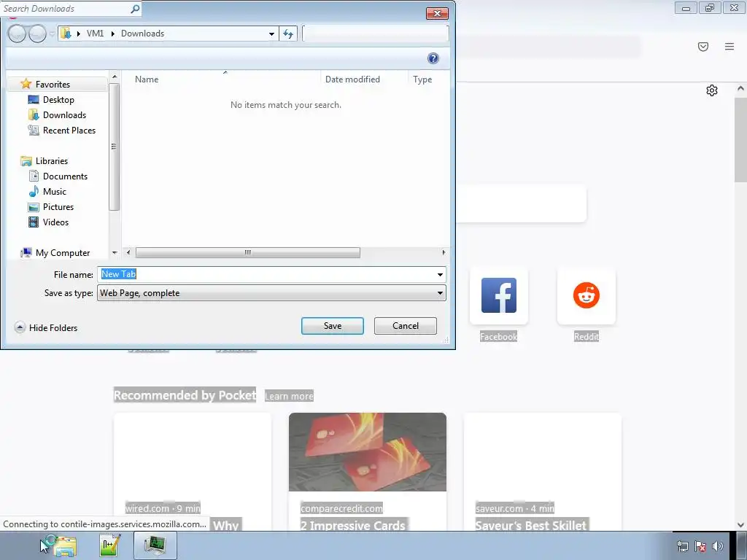This screenshot has width=747, height=560.
Task: Open the recent pages dropdown beside Forward
Action: coord(52,34)
